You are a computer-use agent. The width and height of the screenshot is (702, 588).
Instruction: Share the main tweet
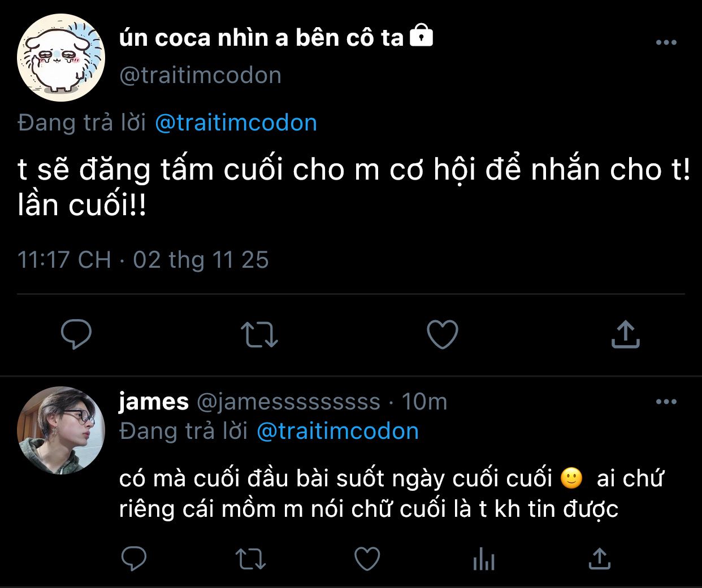(625, 334)
